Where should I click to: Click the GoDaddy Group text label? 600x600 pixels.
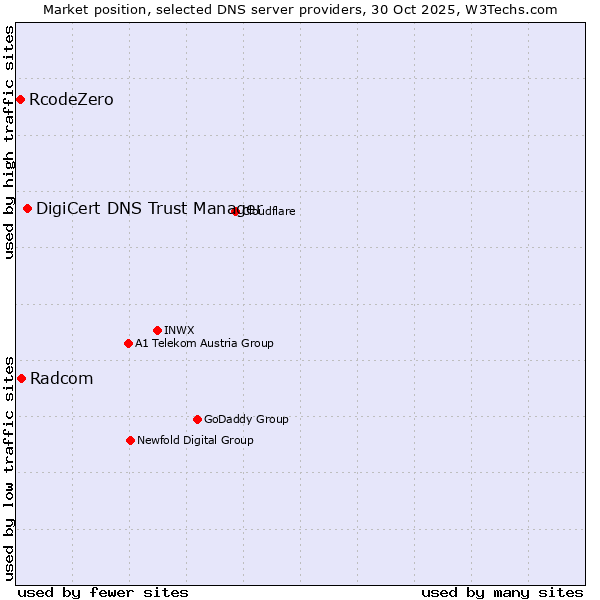click(x=246, y=419)
